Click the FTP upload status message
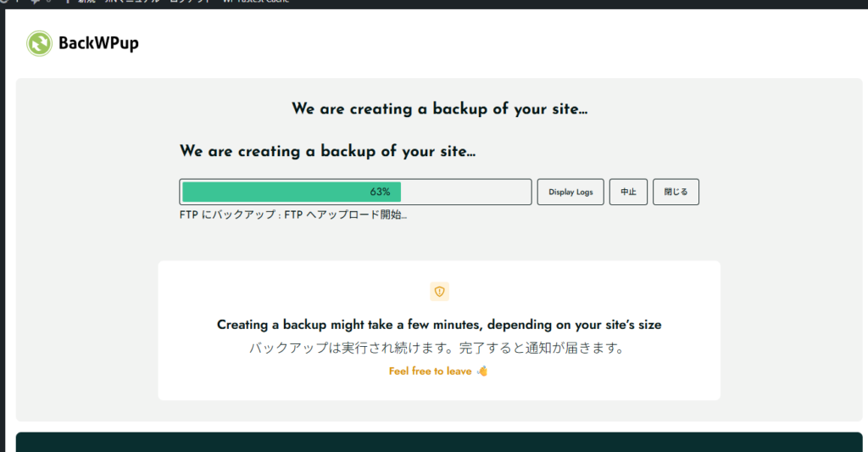Viewport: 868px width, 452px height. (293, 215)
